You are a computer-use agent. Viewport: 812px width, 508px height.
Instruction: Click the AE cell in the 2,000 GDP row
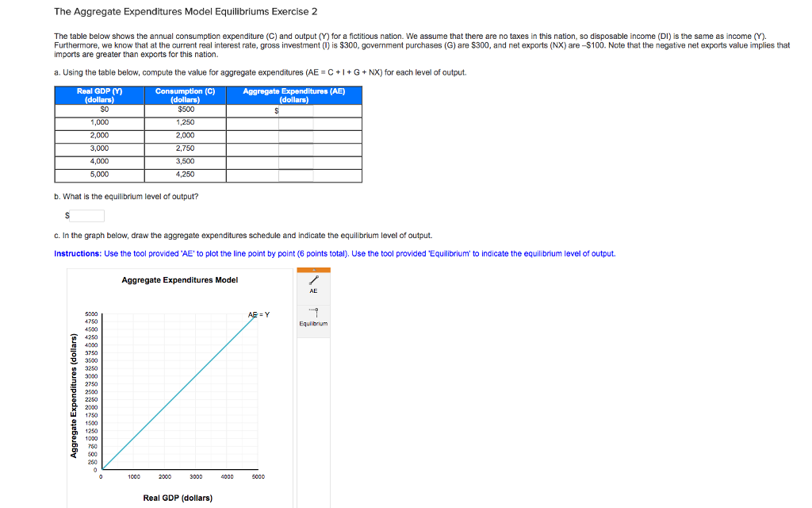pos(297,135)
